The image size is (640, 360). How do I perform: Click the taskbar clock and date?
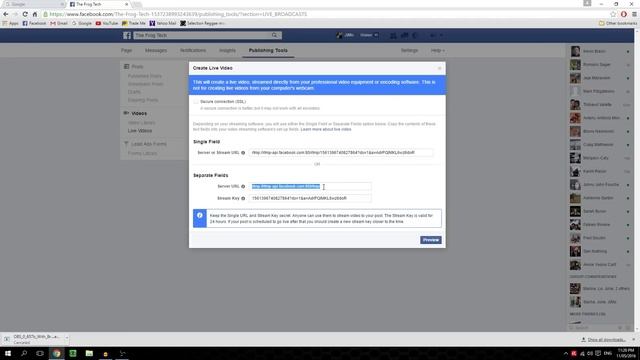click(x=626, y=353)
